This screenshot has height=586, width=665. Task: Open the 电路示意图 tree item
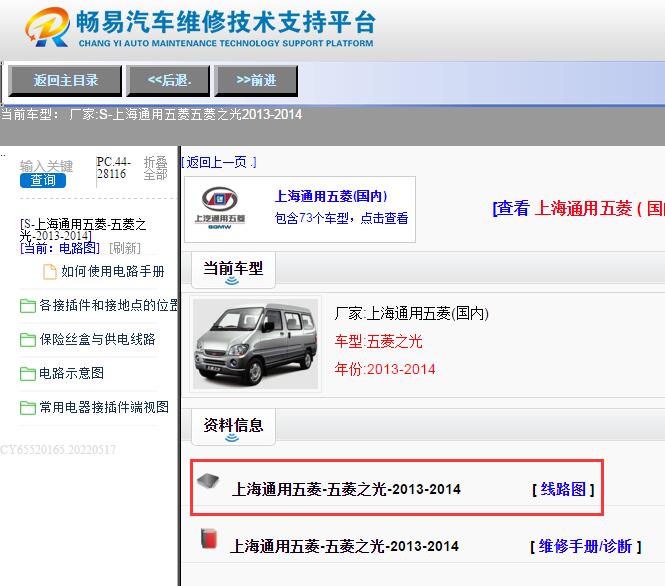tap(71, 373)
